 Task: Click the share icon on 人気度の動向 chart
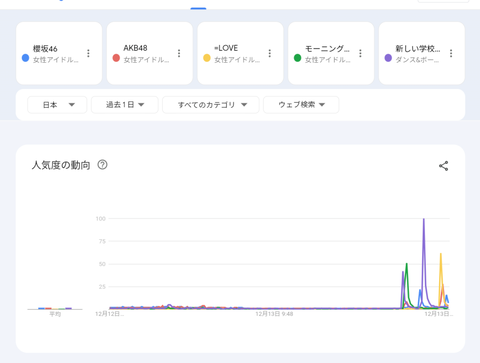[x=443, y=166]
